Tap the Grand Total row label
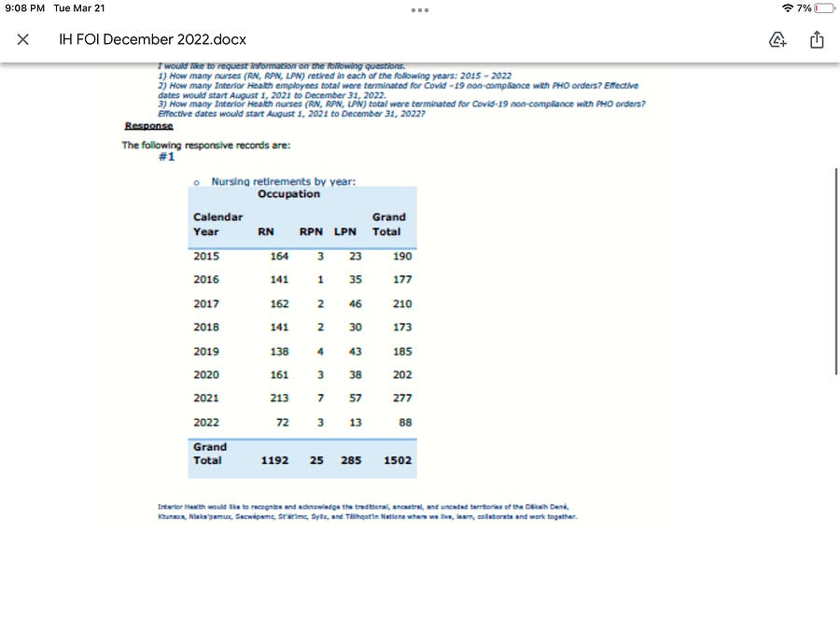Image resolution: width=840 pixels, height=630 pixels. (210, 454)
